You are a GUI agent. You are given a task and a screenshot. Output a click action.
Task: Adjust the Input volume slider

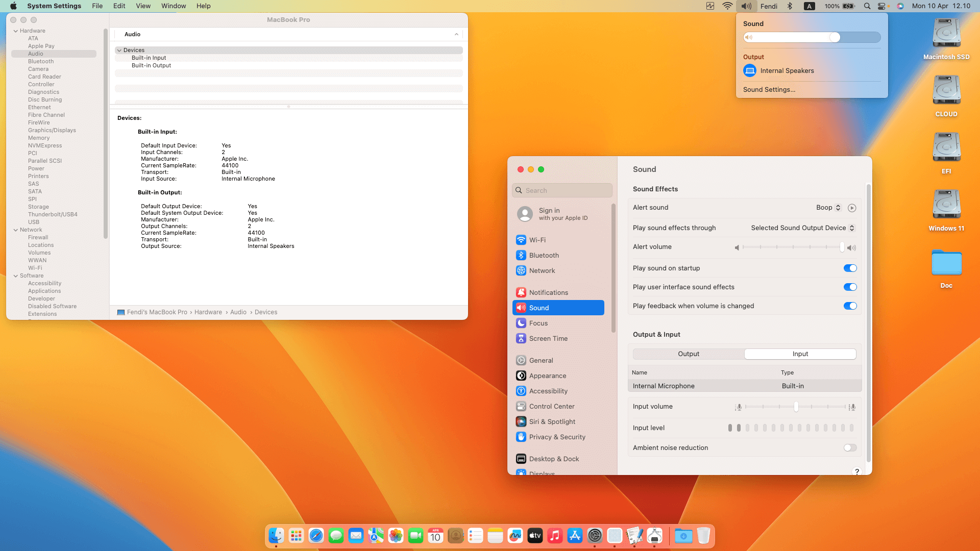pos(795,407)
